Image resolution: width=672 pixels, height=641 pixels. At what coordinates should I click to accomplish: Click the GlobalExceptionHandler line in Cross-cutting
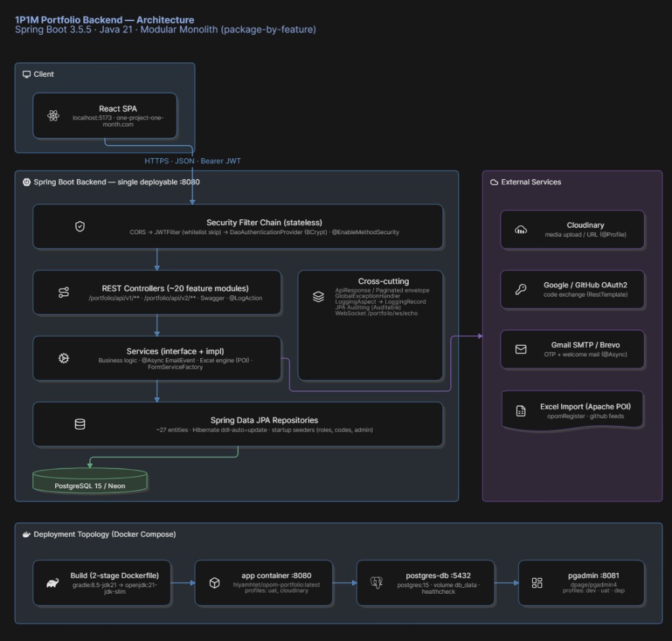click(367, 296)
